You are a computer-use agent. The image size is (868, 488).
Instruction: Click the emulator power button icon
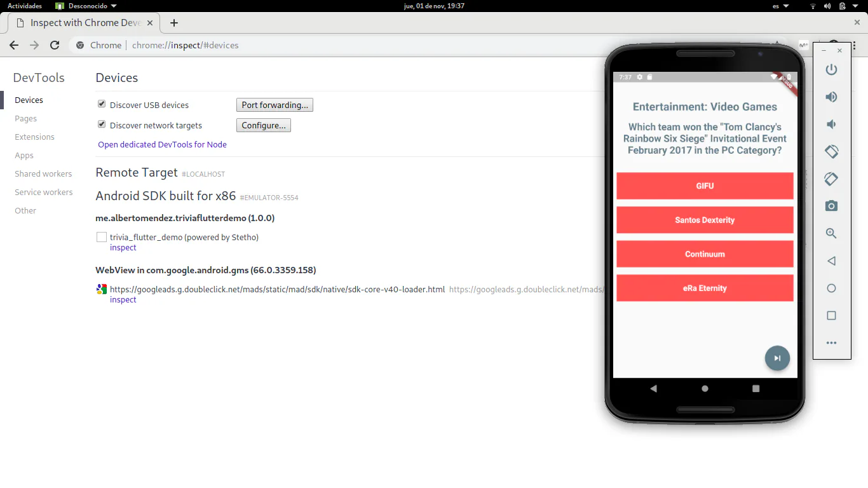point(831,69)
